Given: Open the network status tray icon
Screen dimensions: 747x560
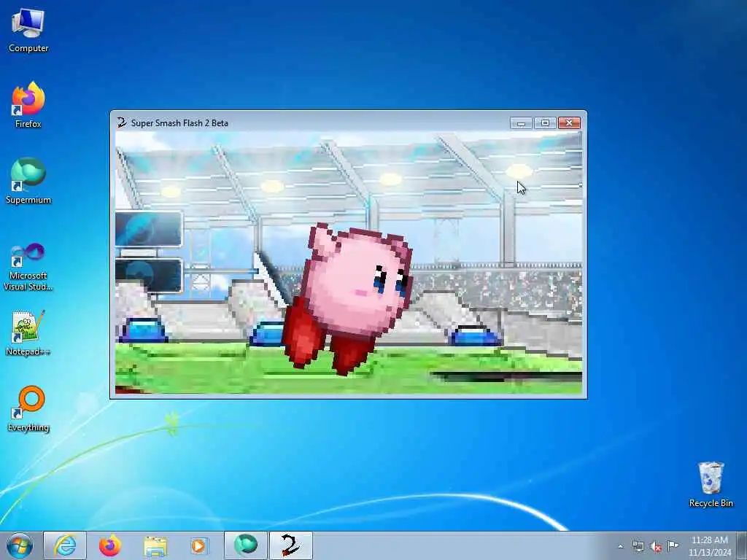Looking at the screenshot, I should 638,546.
